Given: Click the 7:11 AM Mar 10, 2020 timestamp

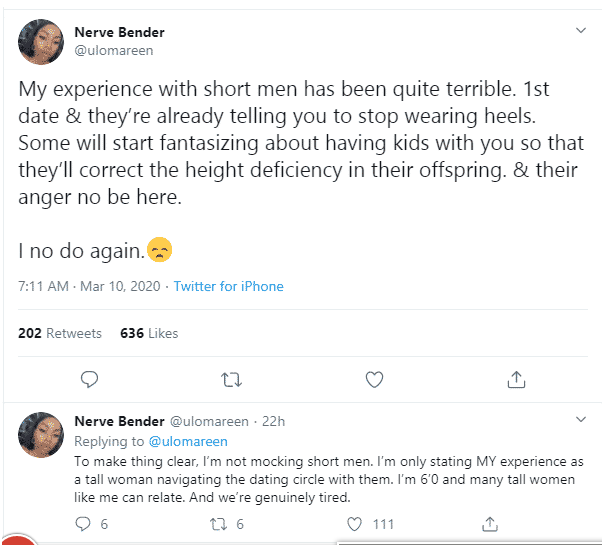Looking at the screenshot, I should coord(89,286).
